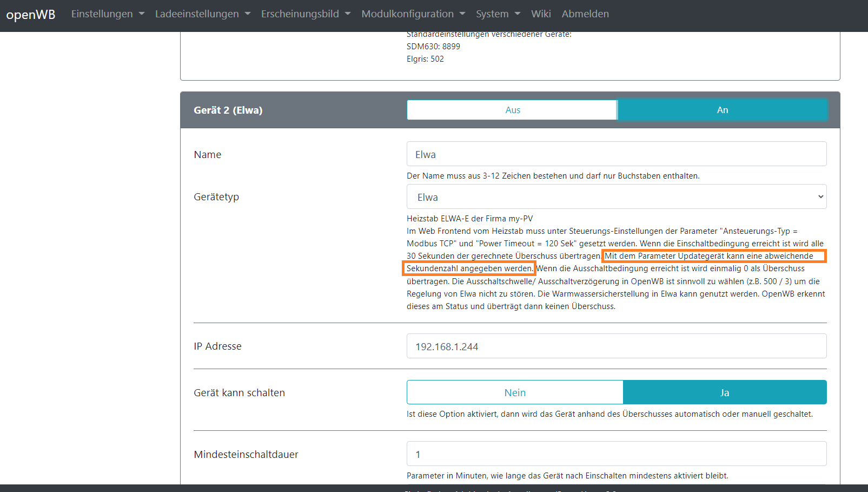This screenshot has width=868, height=492.
Task: Set Gerät kann schalten to Nein
Action: (x=515, y=392)
